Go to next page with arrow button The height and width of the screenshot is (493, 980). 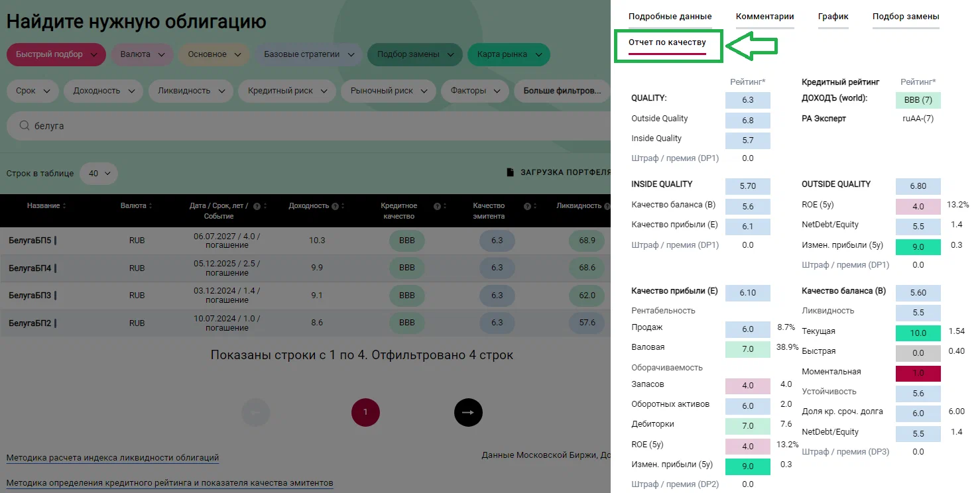[468, 412]
